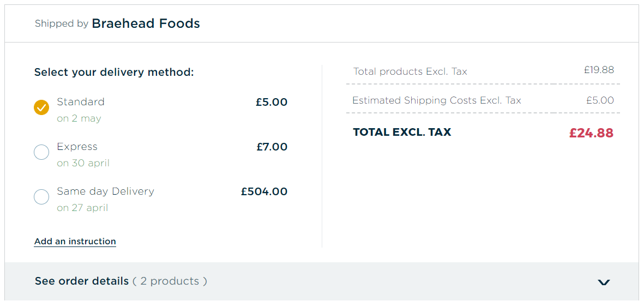Click the checkmark icon beside Standard
The image size is (644, 307).
(x=41, y=107)
